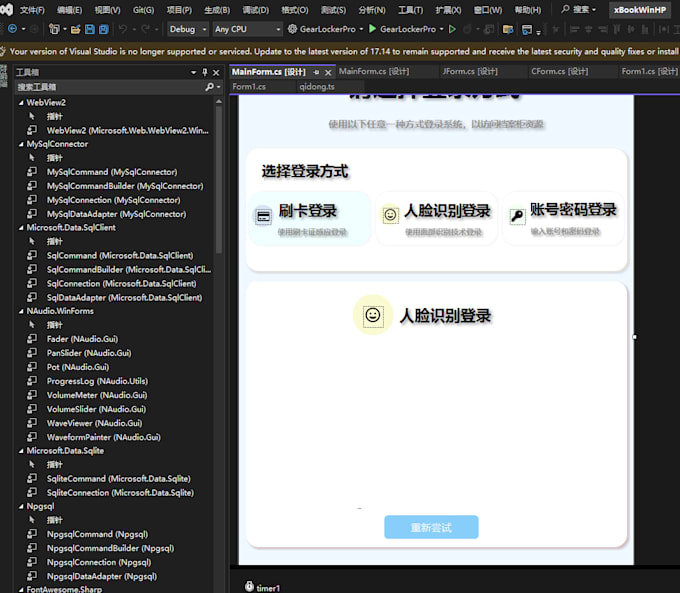Save the current file with the disk icon

pos(89,29)
